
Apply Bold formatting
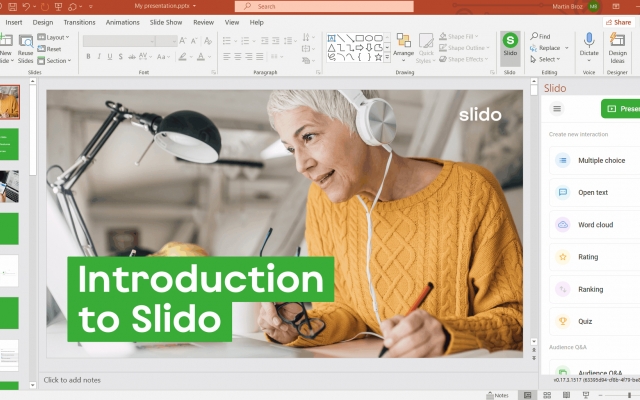click(x=88, y=56)
